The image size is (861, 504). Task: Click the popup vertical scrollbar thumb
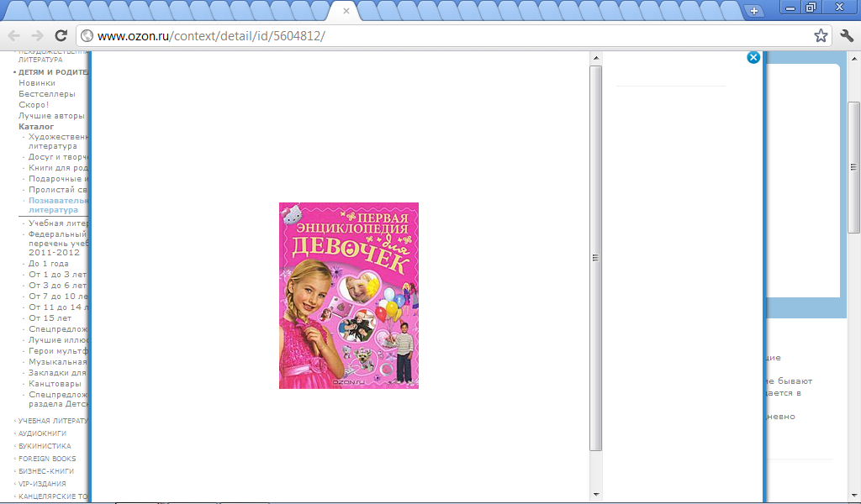point(596,258)
